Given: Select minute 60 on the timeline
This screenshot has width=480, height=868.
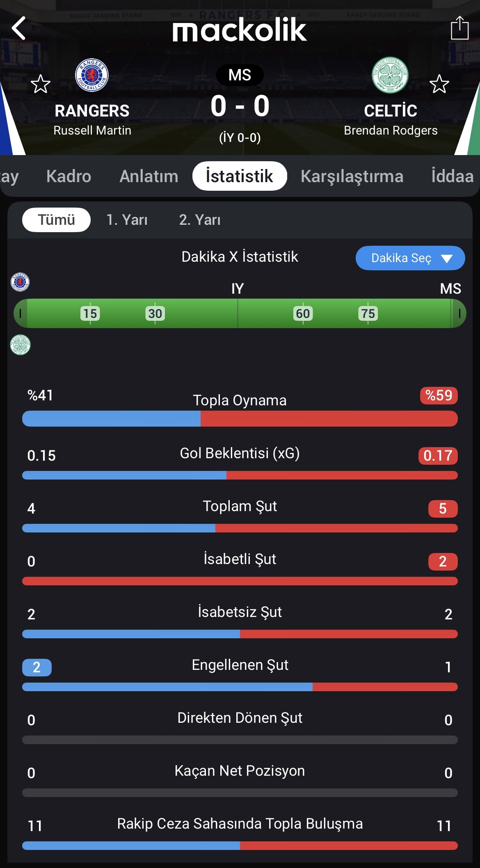Looking at the screenshot, I should [x=303, y=313].
